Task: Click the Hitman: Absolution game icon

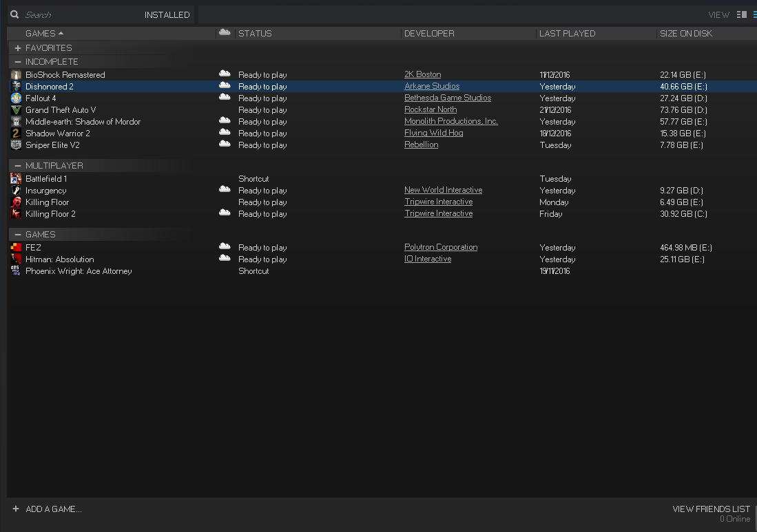Action: pyautogui.click(x=17, y=259)
